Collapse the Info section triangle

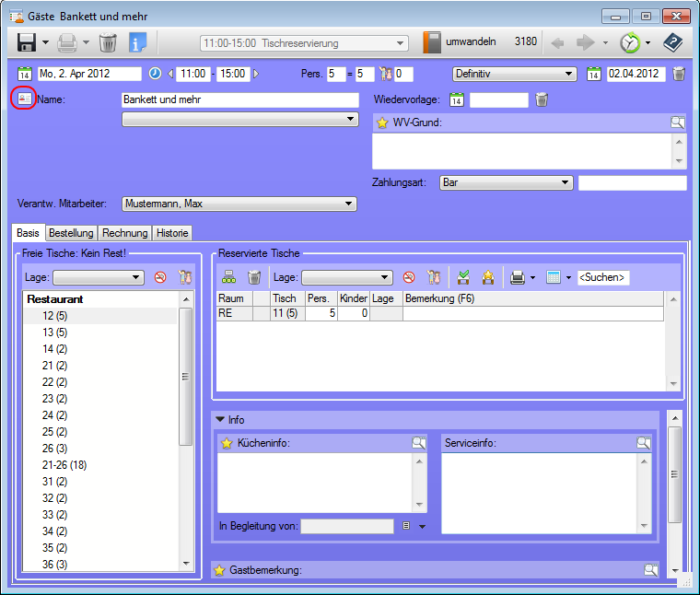[x=220, y=419]
